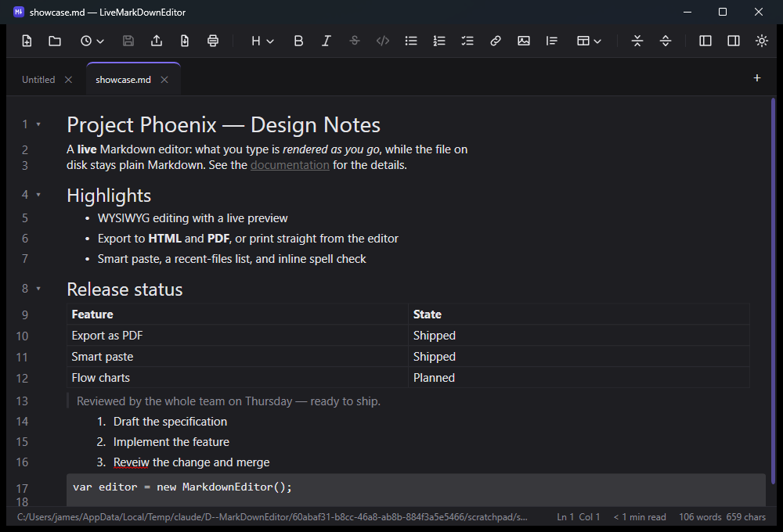Toggle the left sidebar panel
This screenshot has width=783, height=532.
pyautogui.click(x=705, y=41)
